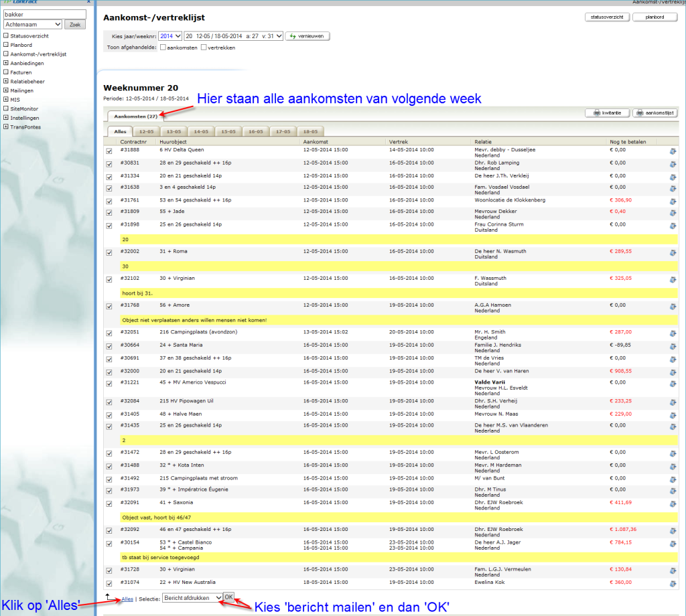Click print icon for contract #32051 row
This screenshot has width=686, height=616.
click(x=672, y=333)
